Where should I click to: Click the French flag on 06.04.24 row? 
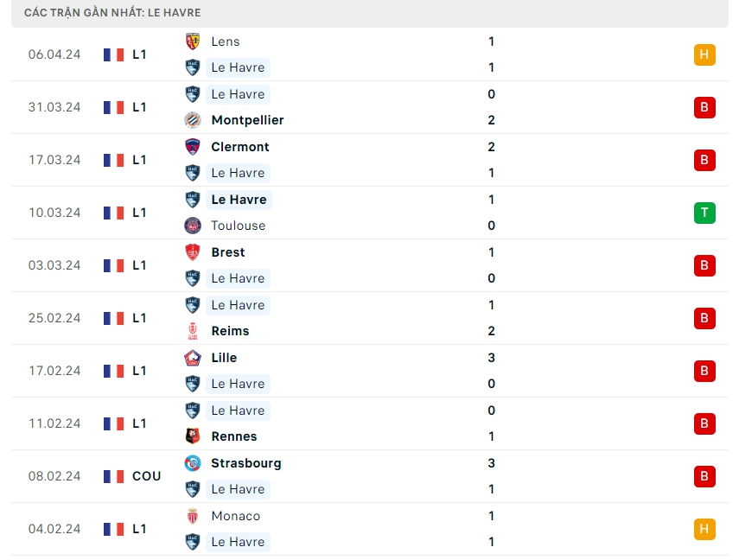click(113, 54)
